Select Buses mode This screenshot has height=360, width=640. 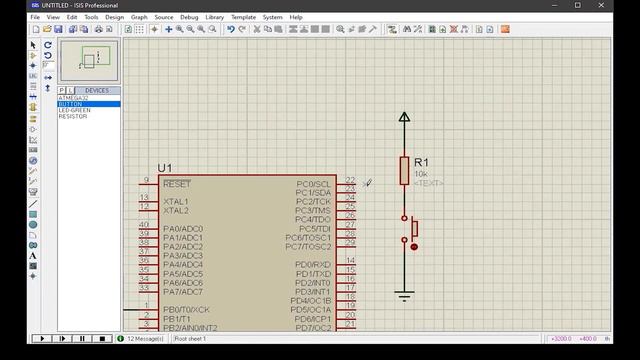pyautogui.click(x=33, y=97)
